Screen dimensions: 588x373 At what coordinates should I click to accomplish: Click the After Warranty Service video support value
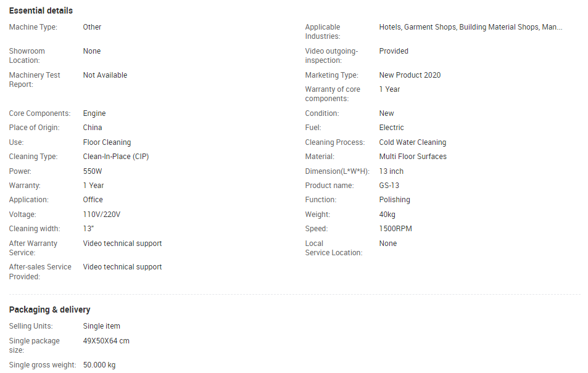[x=122, y=244]
